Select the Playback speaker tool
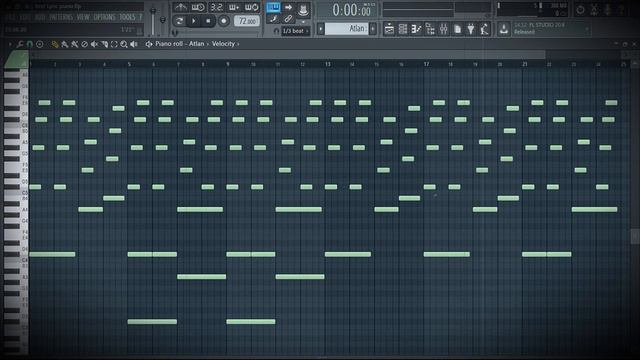 coord(133,44)
